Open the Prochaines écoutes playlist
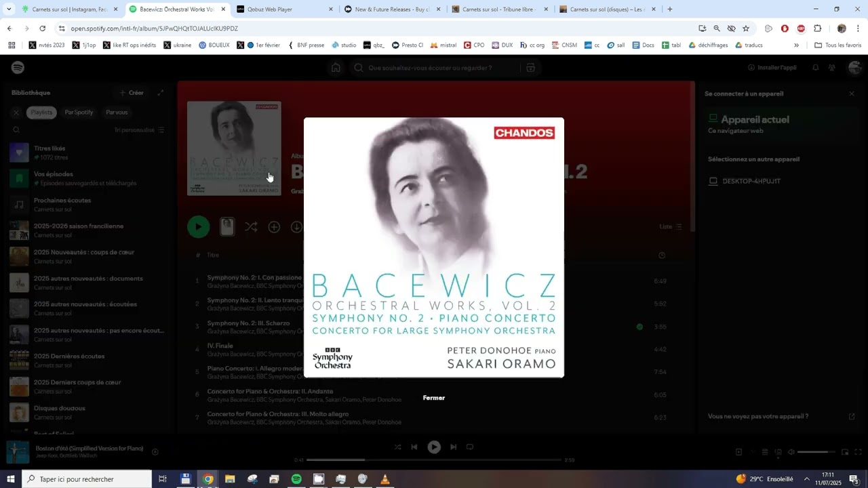The height and width of the screenshot is (488, 868). pos(88,205)
